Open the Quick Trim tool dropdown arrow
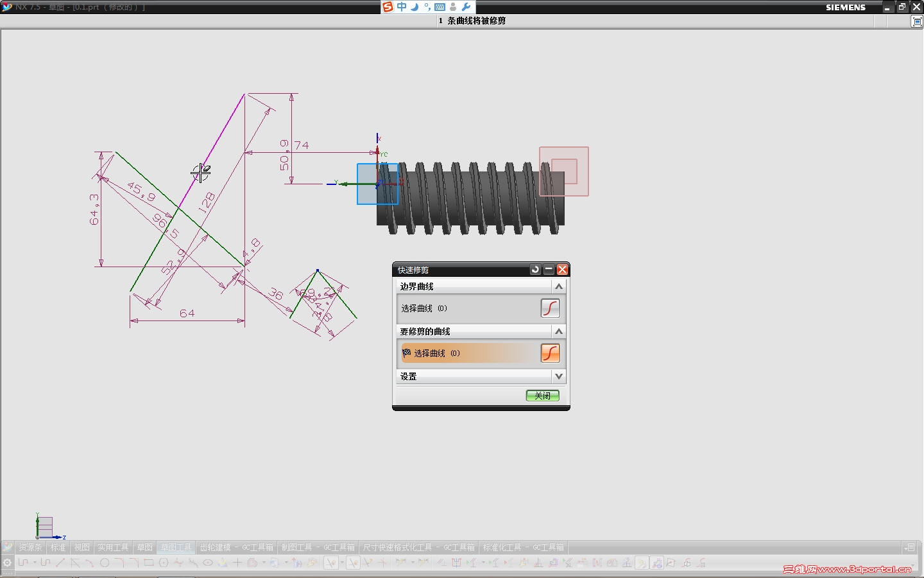Image resolution: width=924 pixels, height=578 pixels. pos(342,563)
